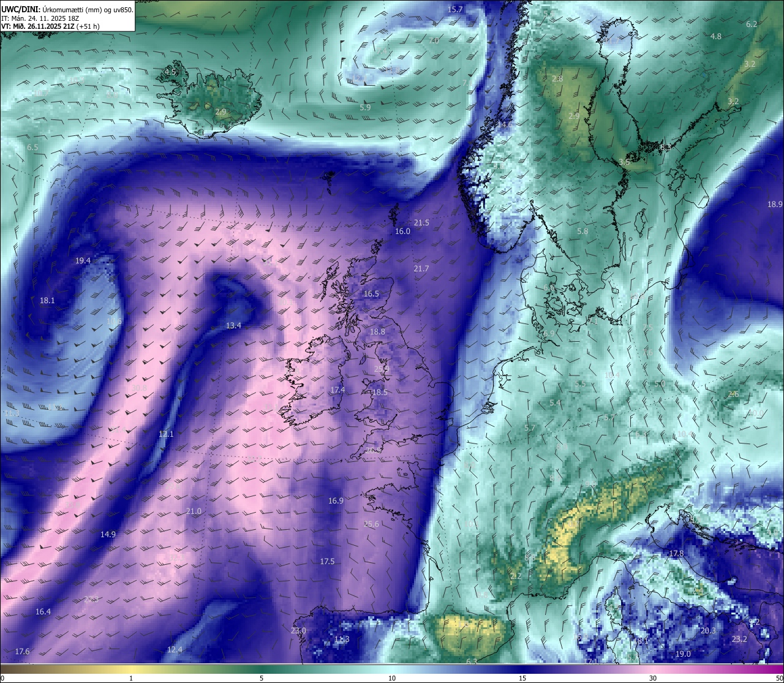Click the 18.1 value label
784x683 pixels.
tap(47, 300)
